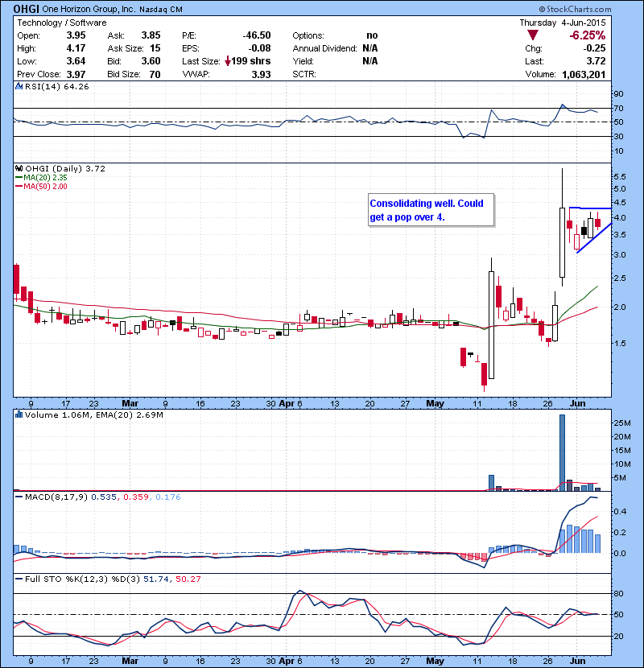Click the RSI 70 axis label

(618, 108)
